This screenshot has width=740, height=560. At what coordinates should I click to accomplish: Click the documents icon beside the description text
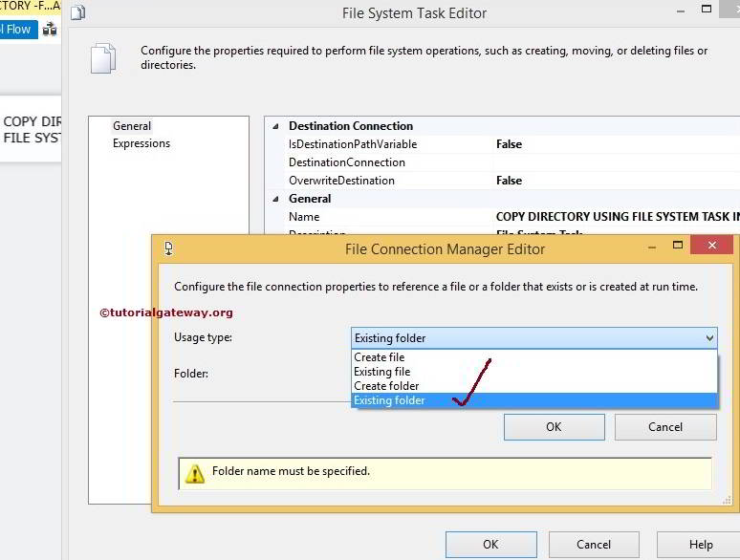[x=102, y=58]
